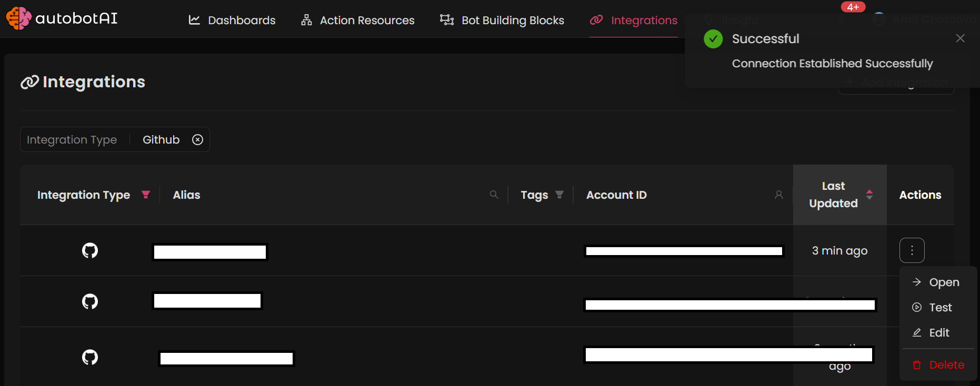
Task: Click GitHub icon in the second row
Action: pyautogui.click(x=90, y=301)
